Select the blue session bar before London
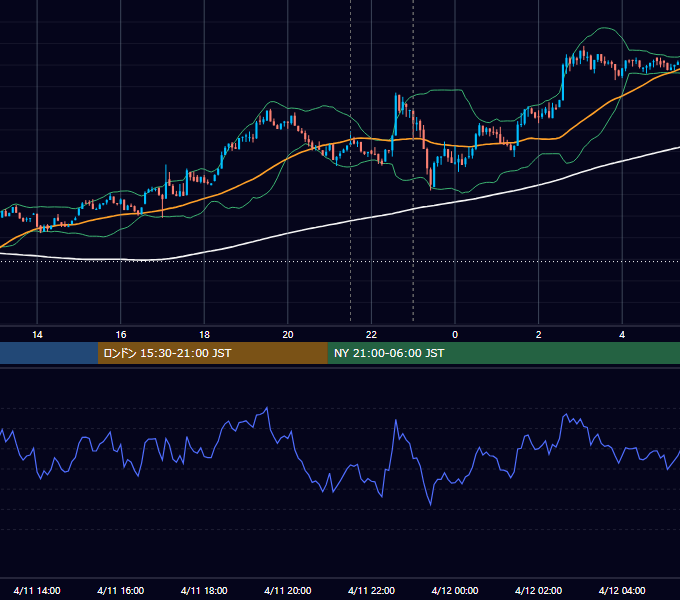This screenshot has height=600, width=680. point(49,353)
